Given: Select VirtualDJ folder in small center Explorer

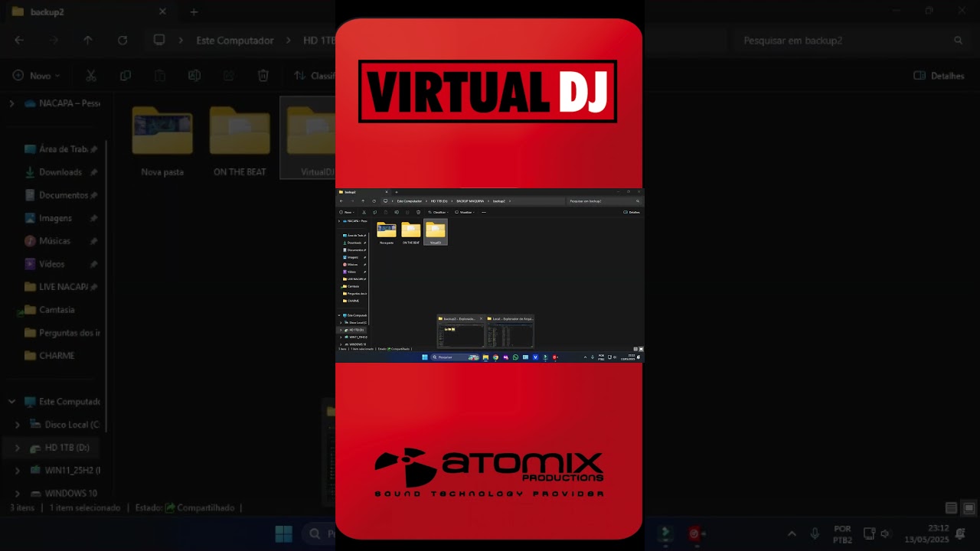Looking at the screenshot, I should coord(436,233).
